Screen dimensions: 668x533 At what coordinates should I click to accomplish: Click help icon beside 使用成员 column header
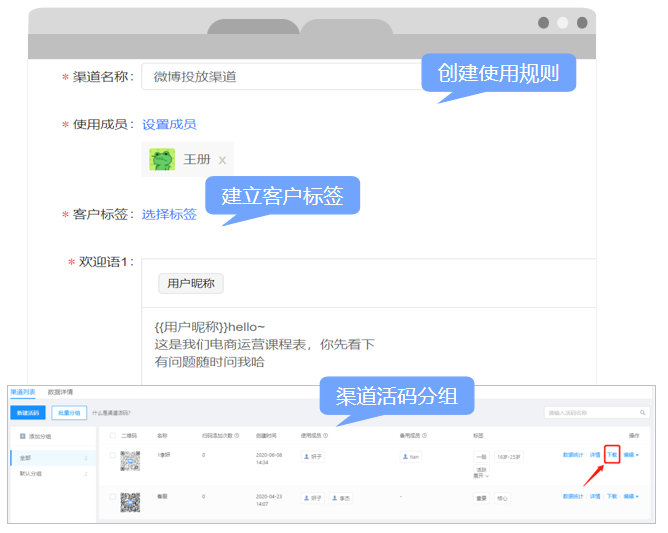(326, 436)
